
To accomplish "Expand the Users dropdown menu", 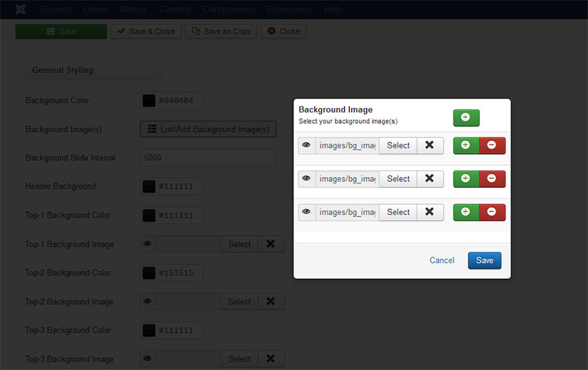I will pyautogui.click(x=95, y=10).
